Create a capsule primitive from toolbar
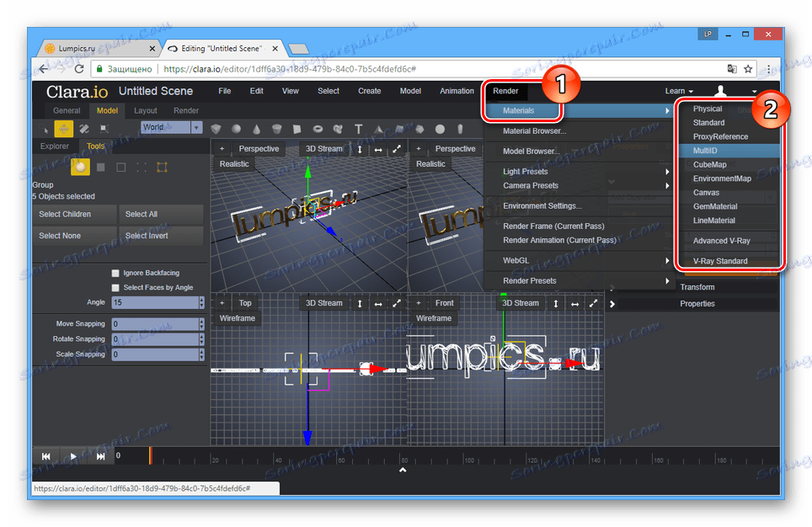The height and width of the screenshot is (527, 812). click(x=460, y=129)
